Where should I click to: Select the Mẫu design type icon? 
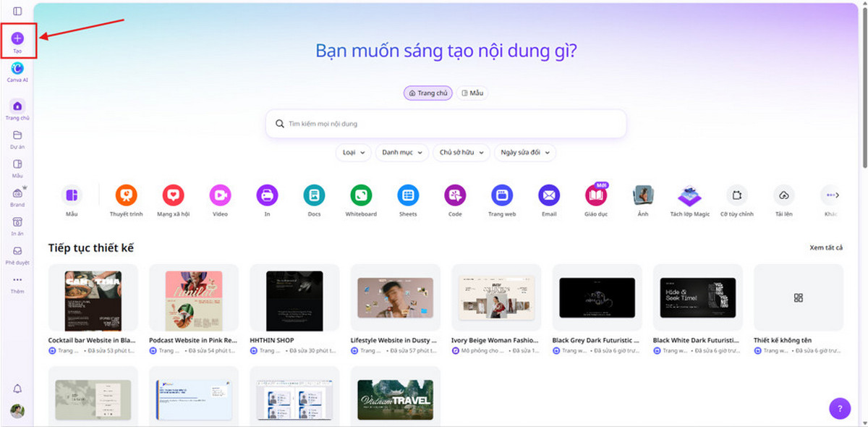coord(72,195)
